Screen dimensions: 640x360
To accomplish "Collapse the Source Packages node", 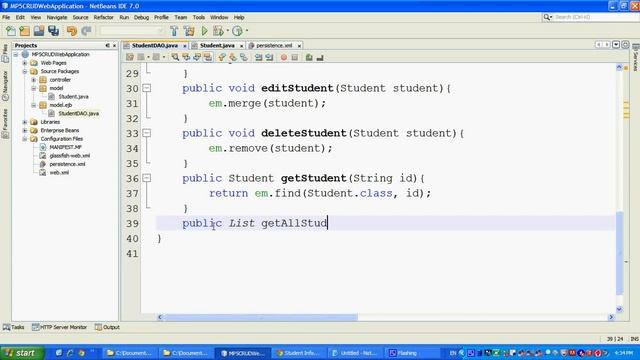I will pyautogui.click(x=25, y=71).
